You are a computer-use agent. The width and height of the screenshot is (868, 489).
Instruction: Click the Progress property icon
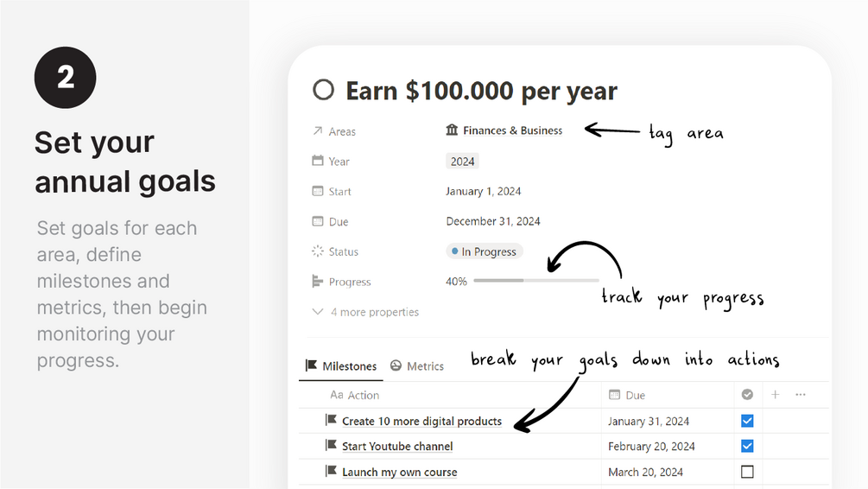[x=317, y=282]
